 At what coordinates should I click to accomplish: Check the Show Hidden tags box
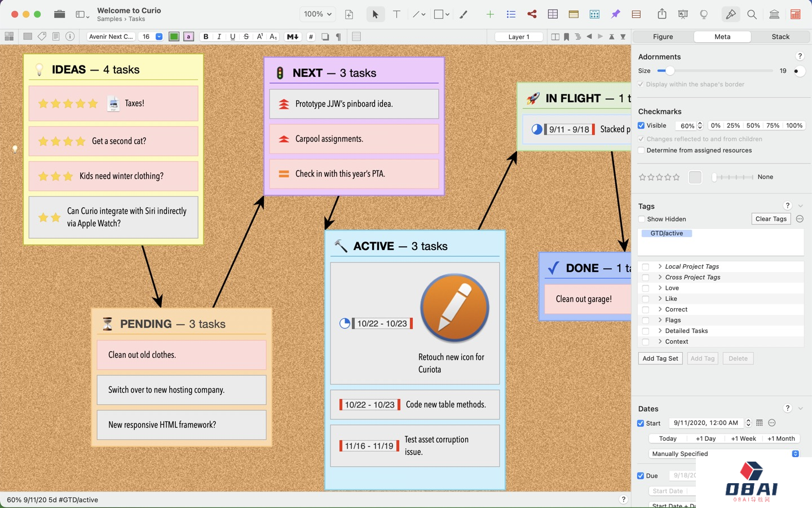point(642,219)
